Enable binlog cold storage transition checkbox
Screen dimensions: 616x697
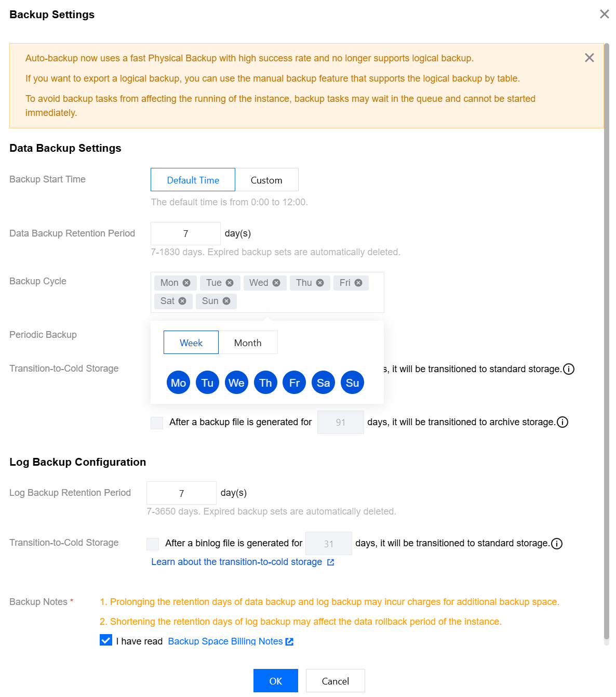click(153, 544)
